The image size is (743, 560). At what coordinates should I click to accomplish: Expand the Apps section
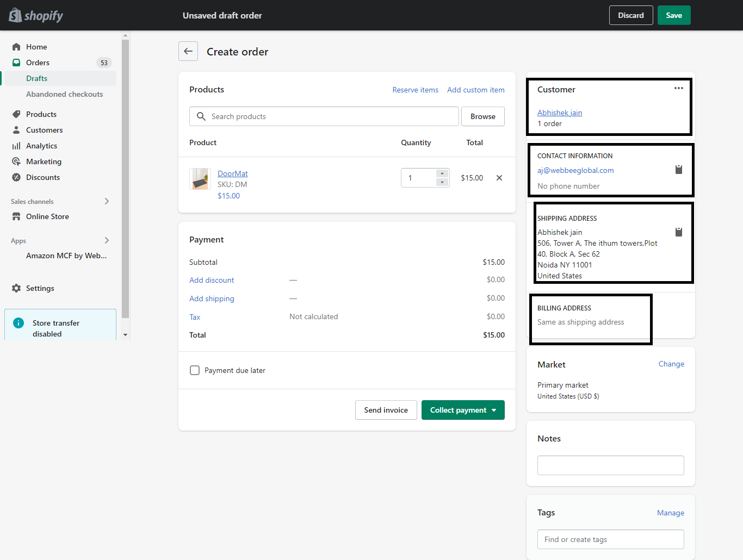107,240
